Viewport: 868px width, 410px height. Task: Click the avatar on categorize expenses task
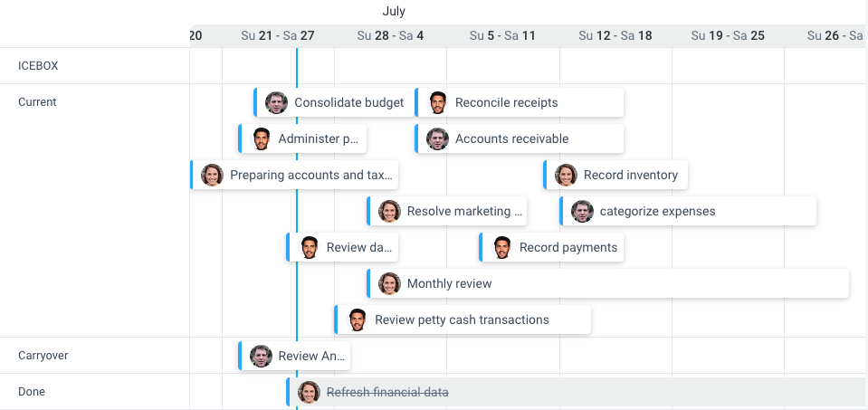[582, 212]
